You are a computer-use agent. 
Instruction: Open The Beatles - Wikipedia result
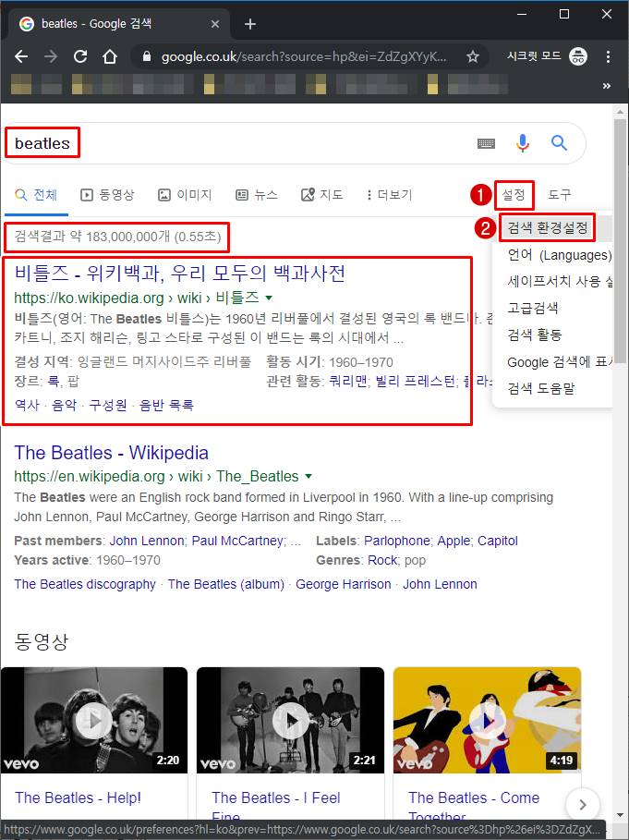point(112,453)
